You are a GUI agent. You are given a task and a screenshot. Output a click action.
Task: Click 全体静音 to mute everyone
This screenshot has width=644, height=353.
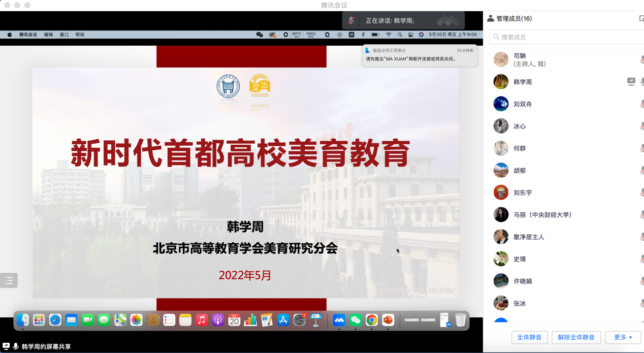tap(529, 337)
